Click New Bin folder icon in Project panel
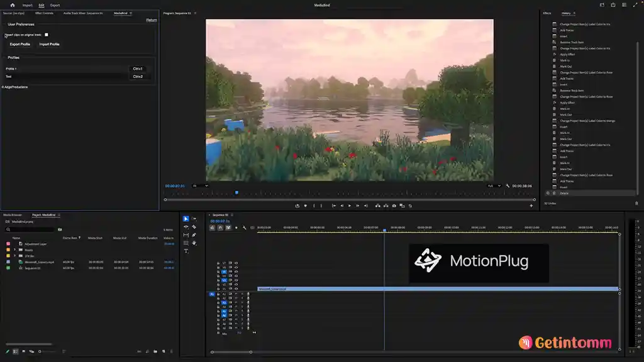Image resolution: width=644 pixels, height=362 pixels. pyautogui.click(x=155, y=351)
